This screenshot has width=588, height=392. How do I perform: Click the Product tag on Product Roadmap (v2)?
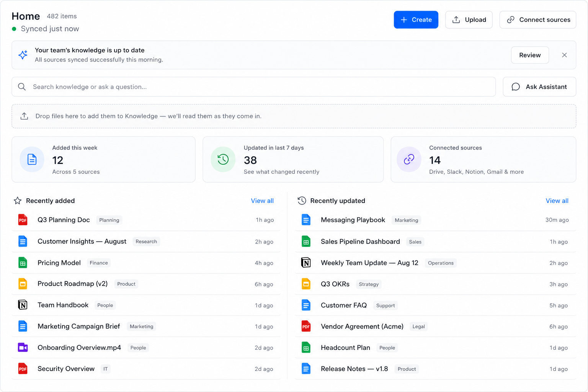[x=126, y=284]
